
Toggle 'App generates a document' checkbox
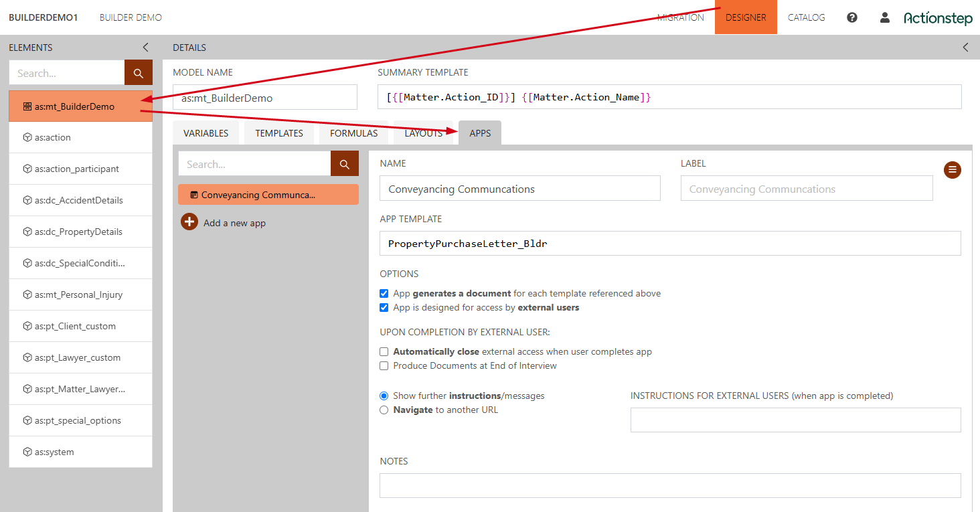384,293
